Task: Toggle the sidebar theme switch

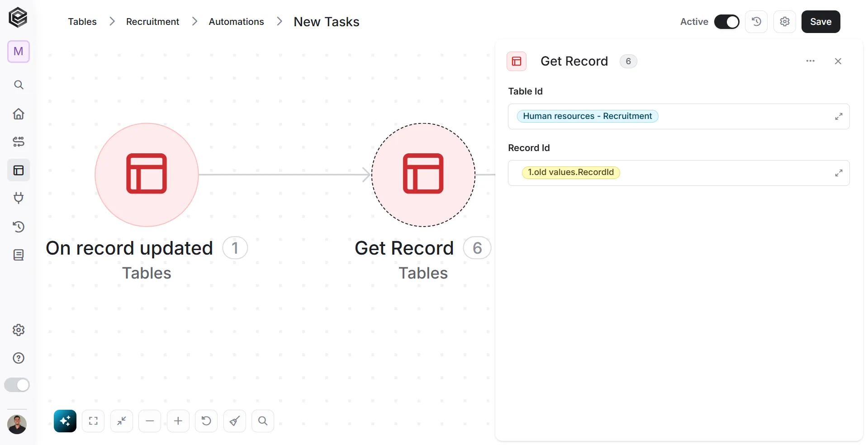Action: pos(17,385)
